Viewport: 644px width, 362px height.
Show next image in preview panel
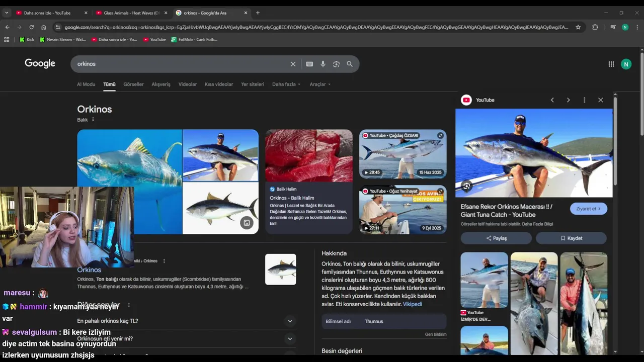point(568,100)
